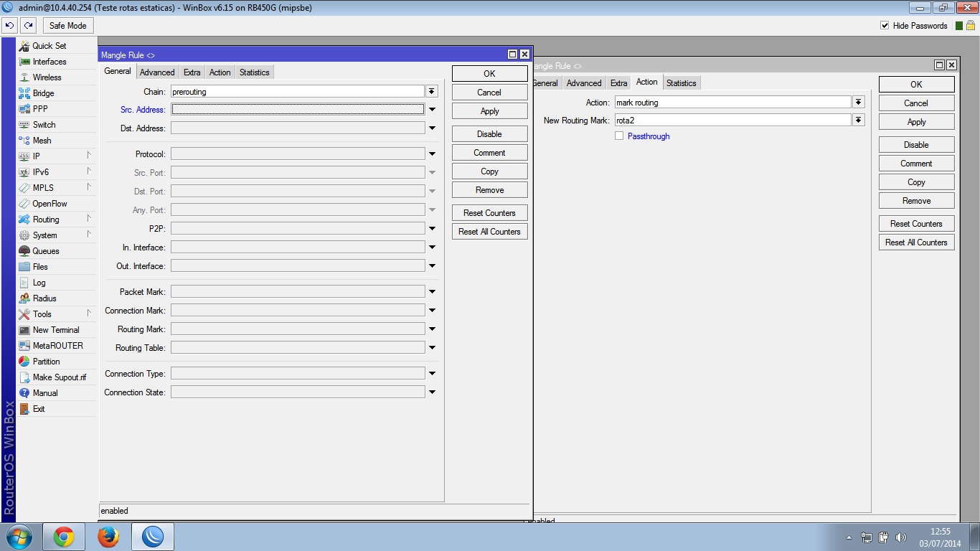Click Exit in the sidebar

tap(39, 409)
